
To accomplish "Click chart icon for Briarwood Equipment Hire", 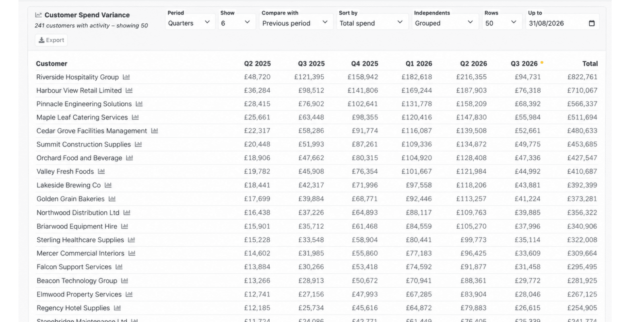I will (125, 226).
